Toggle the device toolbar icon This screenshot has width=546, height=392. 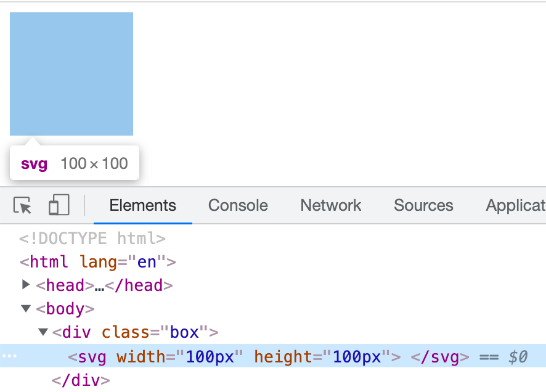tap(59, 205)
